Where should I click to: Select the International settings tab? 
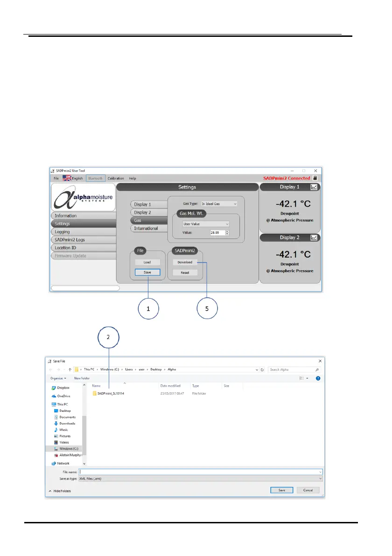[x=149, y=229]
